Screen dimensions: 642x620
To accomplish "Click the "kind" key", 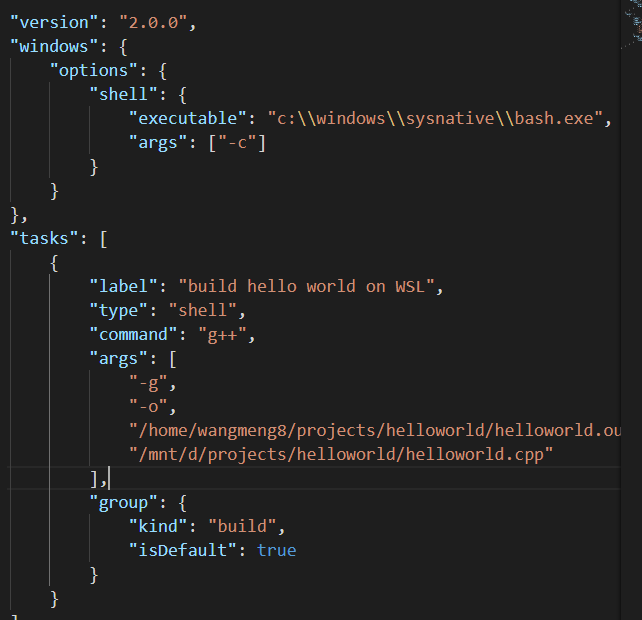I will pyautogui.click(x=158, y=527).
